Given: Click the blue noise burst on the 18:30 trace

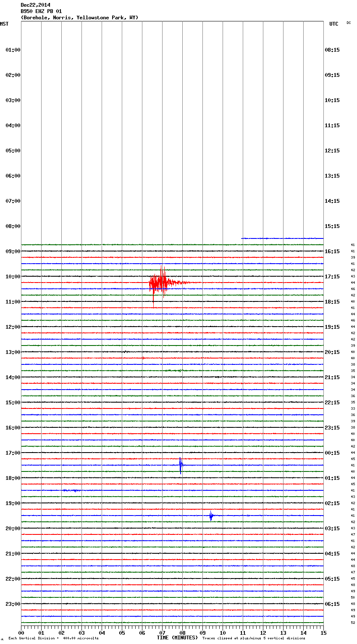Looking at the screenshot, I should click(72, 490).
